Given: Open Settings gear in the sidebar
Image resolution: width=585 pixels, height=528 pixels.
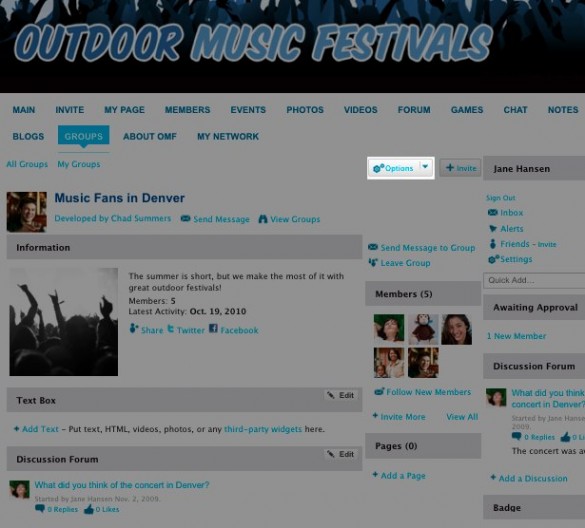Looking at the screenshot, I should [x=493, y=259].
